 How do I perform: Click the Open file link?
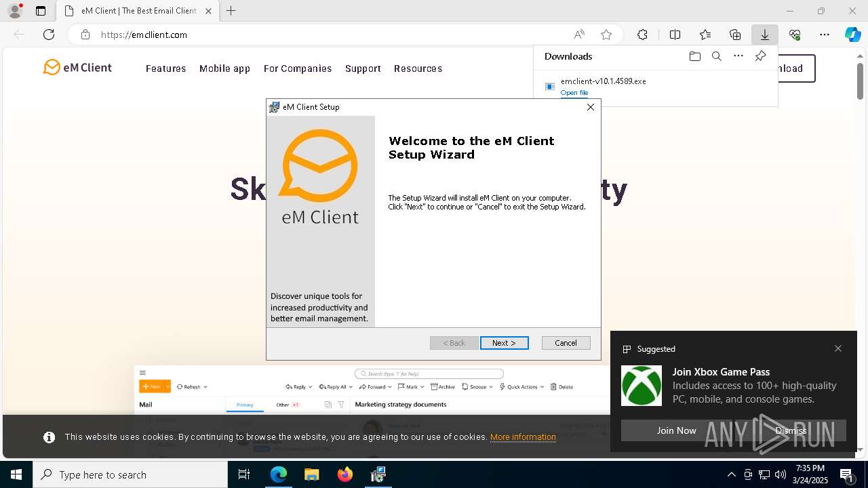click(574, 93)
